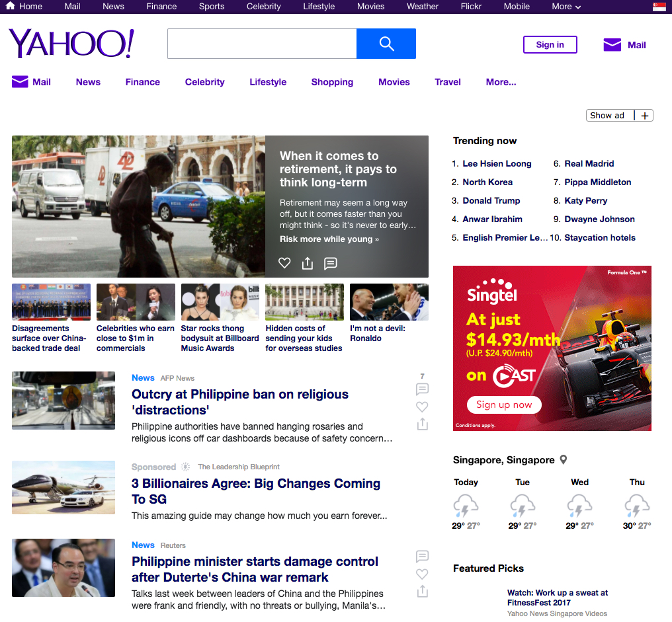Viewport: 672px width, 622px height.
Task: Open the private jet sponsored image
Action: (x=63, y=488)
